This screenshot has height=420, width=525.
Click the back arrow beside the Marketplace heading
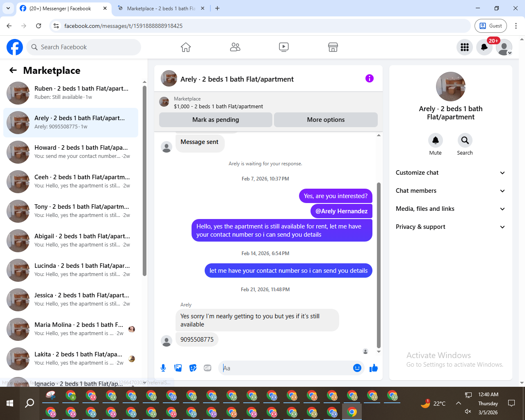click(x=13, y=70)
